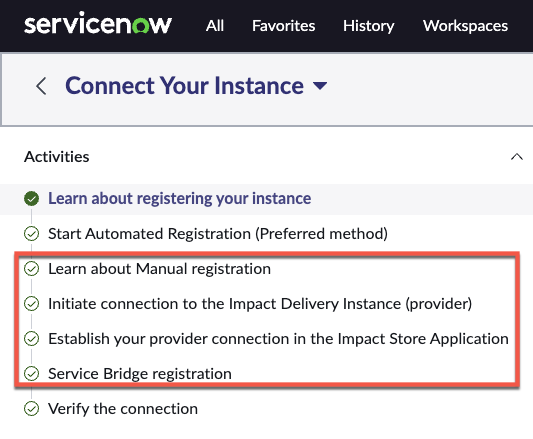
Task: Open the Connect Your Instance dropdown arrow
Action: [320, 86]
